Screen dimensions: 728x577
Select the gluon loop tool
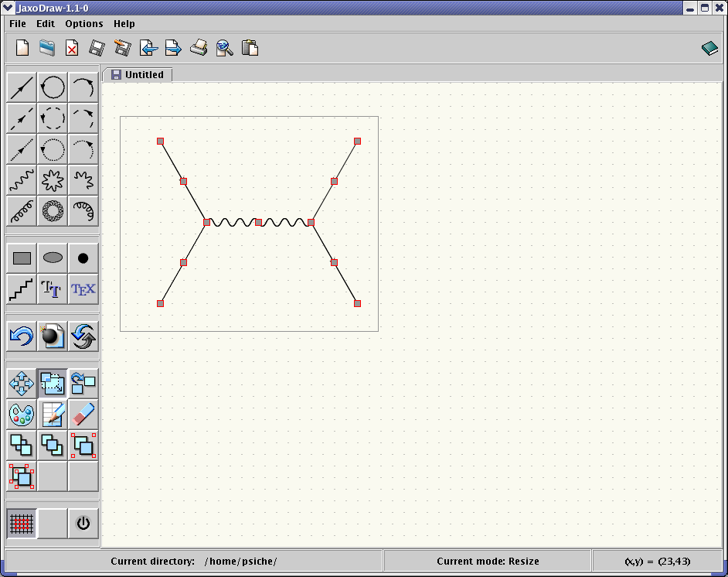[x=53, y=211]
